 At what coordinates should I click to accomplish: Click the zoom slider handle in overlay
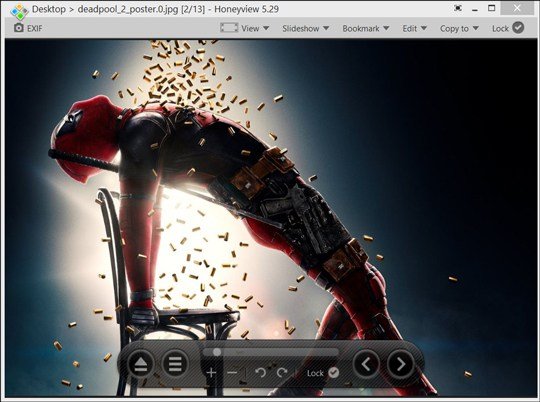pos(217,352)
